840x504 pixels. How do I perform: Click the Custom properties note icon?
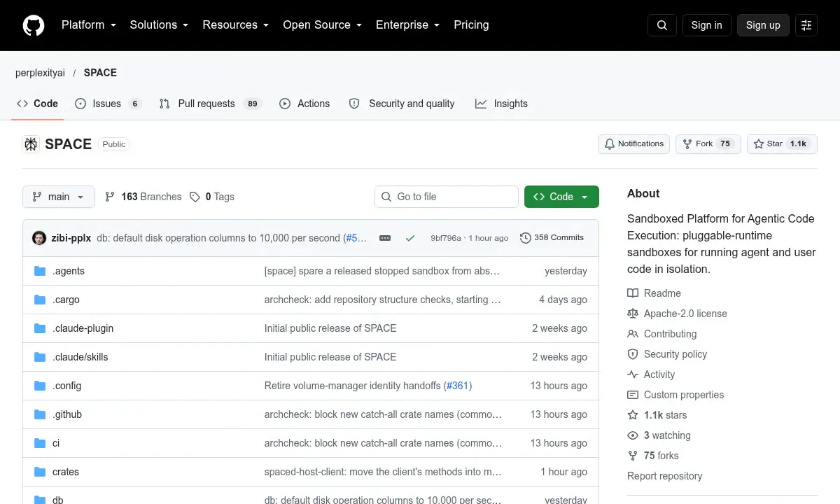(633, 395)
